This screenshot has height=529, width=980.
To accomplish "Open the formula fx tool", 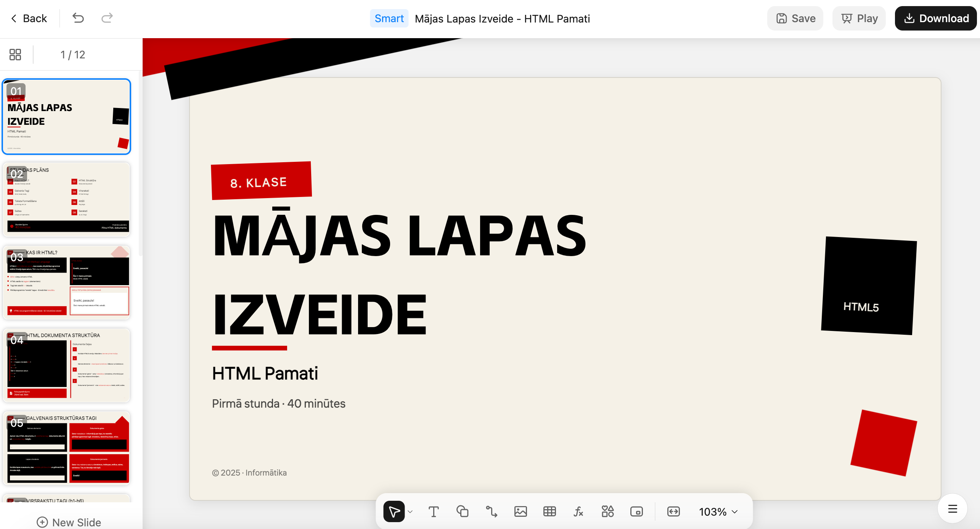I will coord(578,511).
